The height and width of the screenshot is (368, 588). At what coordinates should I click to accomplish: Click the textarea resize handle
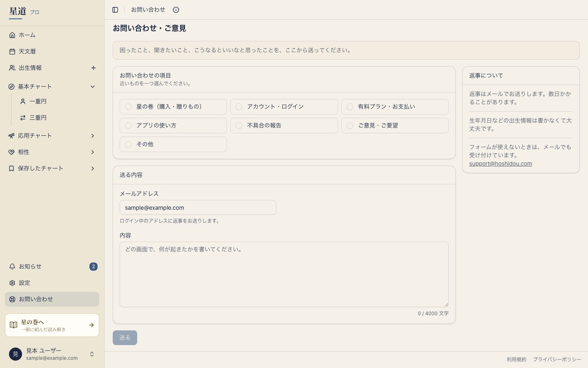click(446, 305)
